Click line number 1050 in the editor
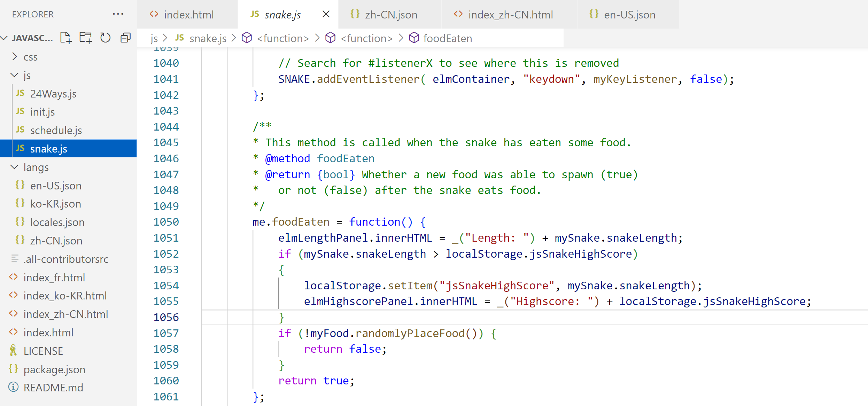The width and height of the screenshot is (868, 406). pos(166,222)
